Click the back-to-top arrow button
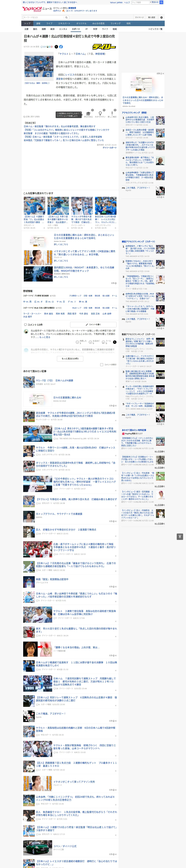This screenshot has height=868, width=186. 180,537
